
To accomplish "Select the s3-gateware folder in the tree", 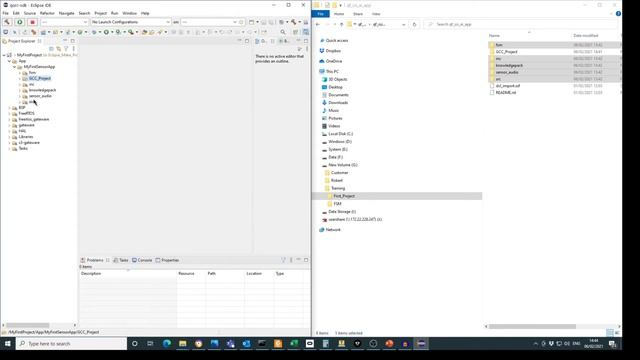I will pyautogui.click(x=29, y=143).
